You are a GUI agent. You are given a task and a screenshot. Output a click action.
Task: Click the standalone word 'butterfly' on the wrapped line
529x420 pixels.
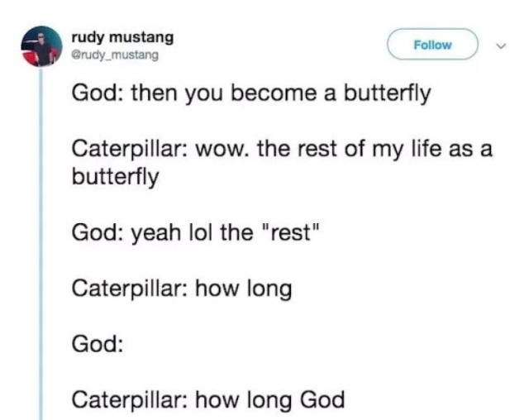[x=115, y=177]
